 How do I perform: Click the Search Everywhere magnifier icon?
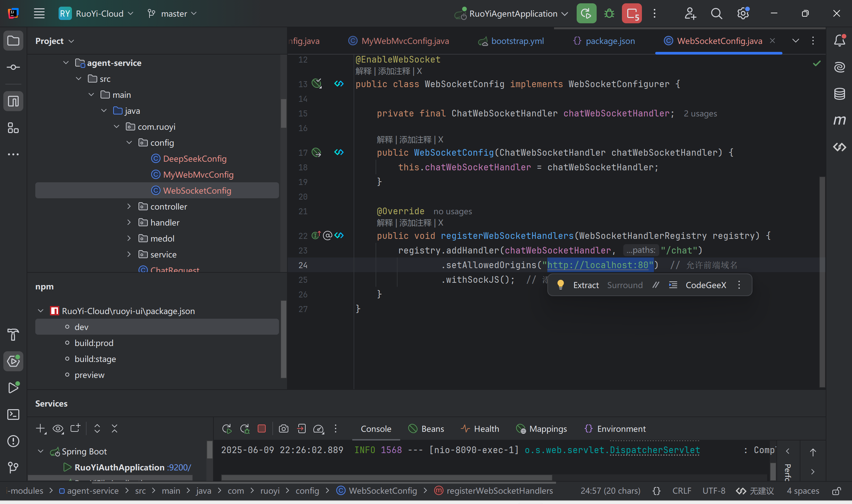(716, 14)
